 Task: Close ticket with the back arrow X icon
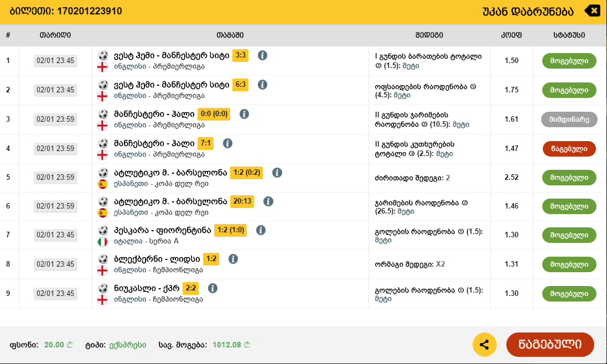tap(592, 11)
